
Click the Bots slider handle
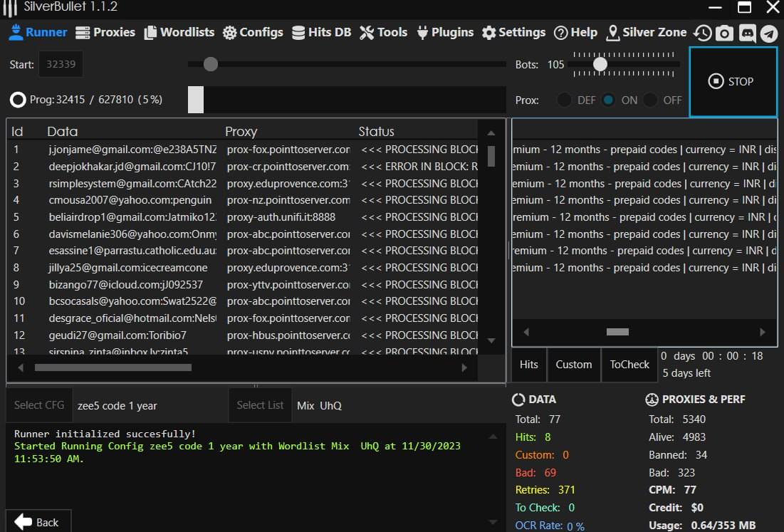tap(600, 64)
